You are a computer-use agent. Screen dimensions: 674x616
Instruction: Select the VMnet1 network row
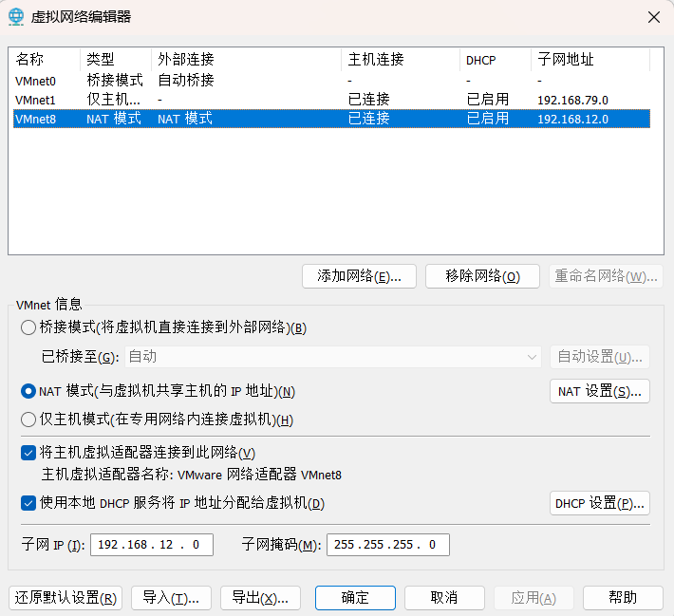coord(331,100)
